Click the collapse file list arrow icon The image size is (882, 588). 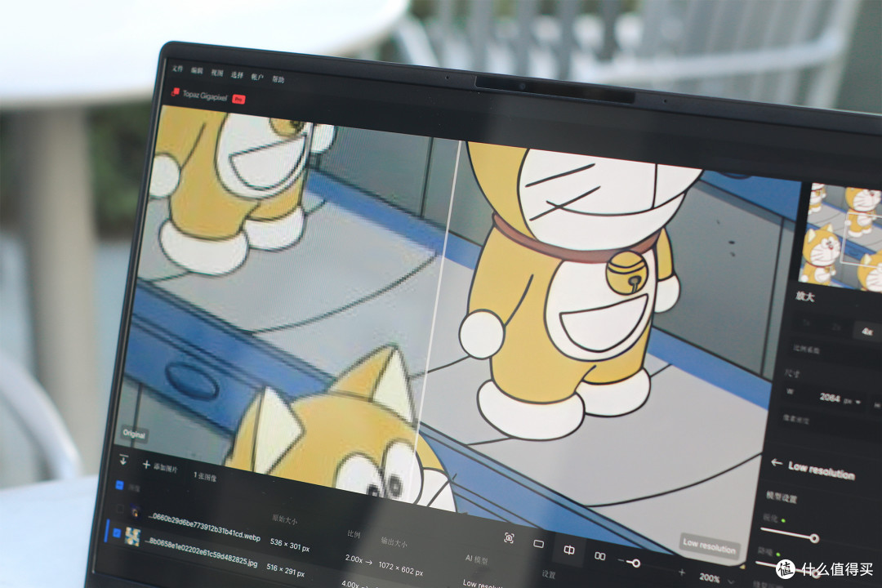(x=123, y=461)
